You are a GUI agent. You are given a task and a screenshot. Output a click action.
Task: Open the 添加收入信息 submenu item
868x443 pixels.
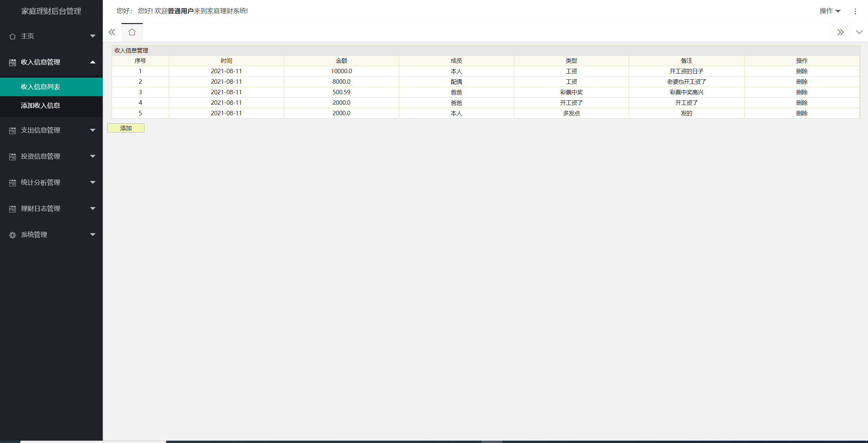pos(40,105)
